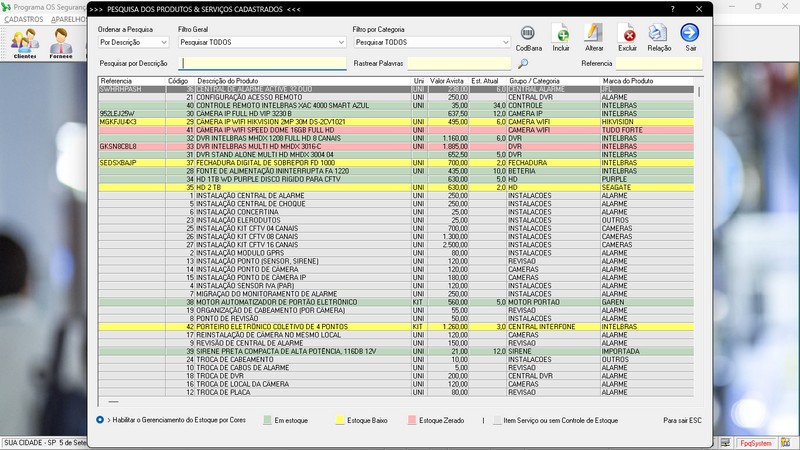The width and height of the screenshot is (800, 450).
Task: Select row CÂMERA IP WIFI HIKVISION 2MP
Action: [396, 122]
